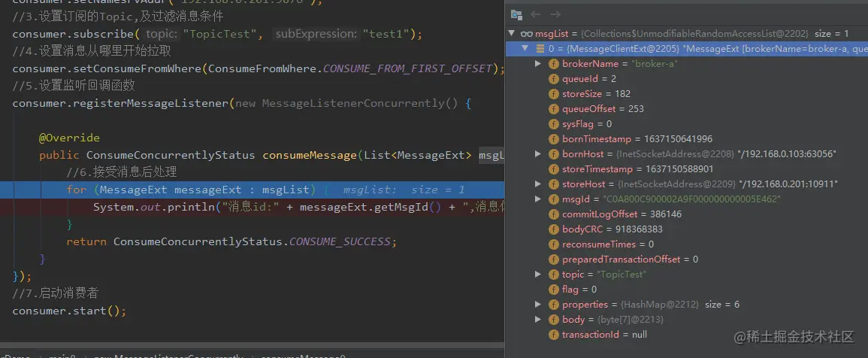This screenshot has height=358, width=868.
Task: Select the transactionId = null row
Action: tap(686, 334)
